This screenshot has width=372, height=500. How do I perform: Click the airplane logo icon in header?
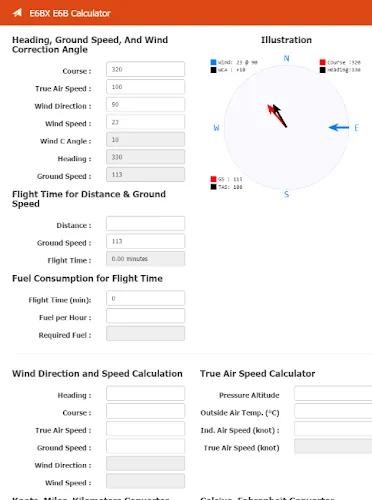coord(17,13)
